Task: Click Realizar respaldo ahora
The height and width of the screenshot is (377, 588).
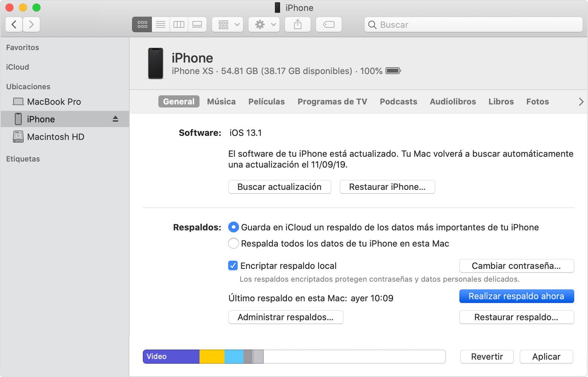Action: pos(516,296)
